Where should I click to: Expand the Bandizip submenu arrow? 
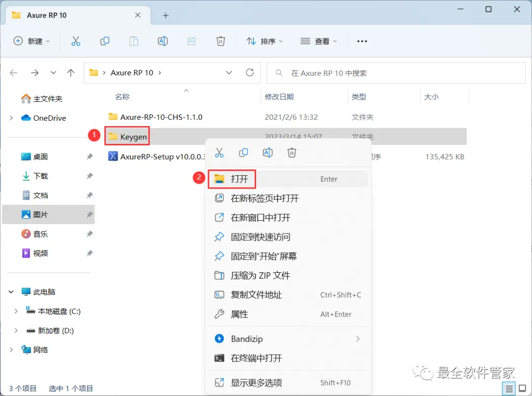pos(358,339)
